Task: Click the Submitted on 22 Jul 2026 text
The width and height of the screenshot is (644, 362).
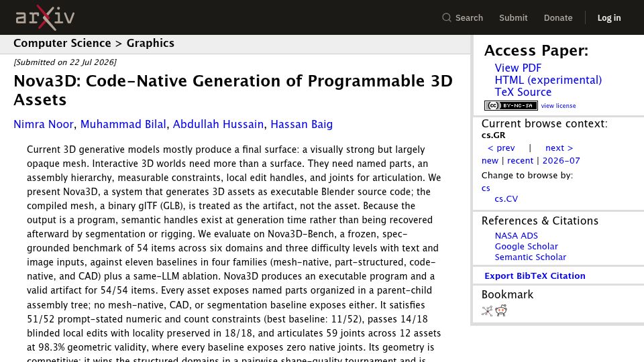Action: [65, 62]
